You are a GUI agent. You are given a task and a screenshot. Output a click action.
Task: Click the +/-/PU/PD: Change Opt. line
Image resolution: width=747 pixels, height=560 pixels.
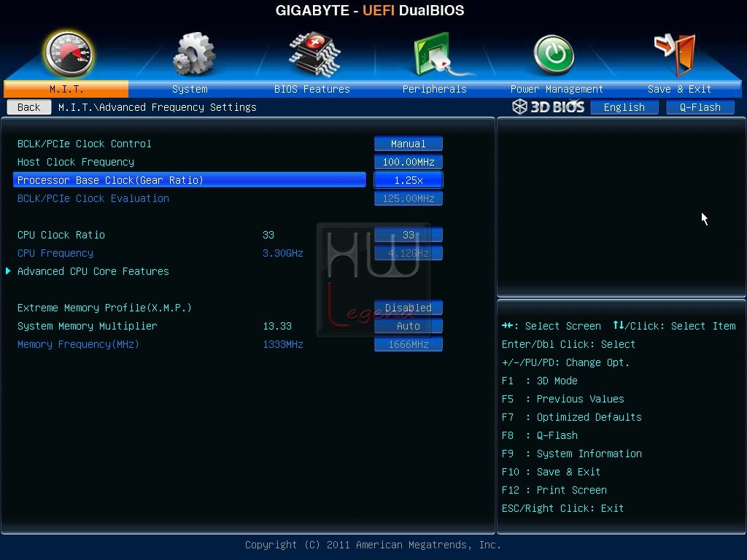(x=565, y=363)
